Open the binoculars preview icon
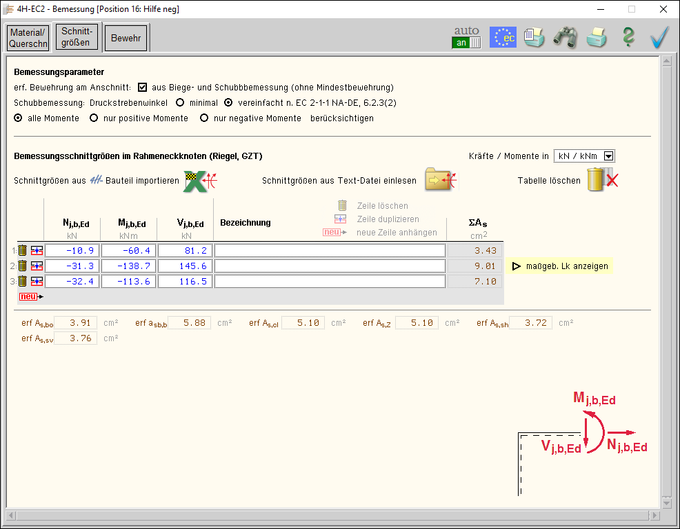Screen dimensions: 680x529 pyautogui.click(x=565, y=37)
